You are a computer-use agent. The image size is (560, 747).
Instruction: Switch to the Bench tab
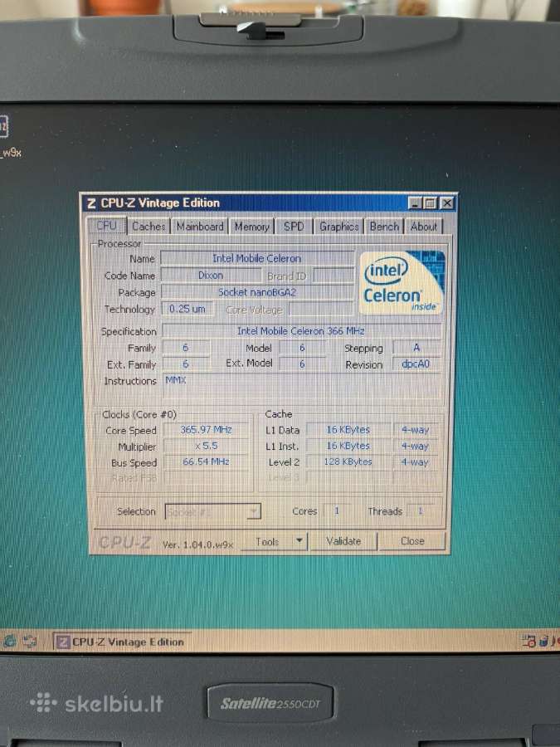384,227
